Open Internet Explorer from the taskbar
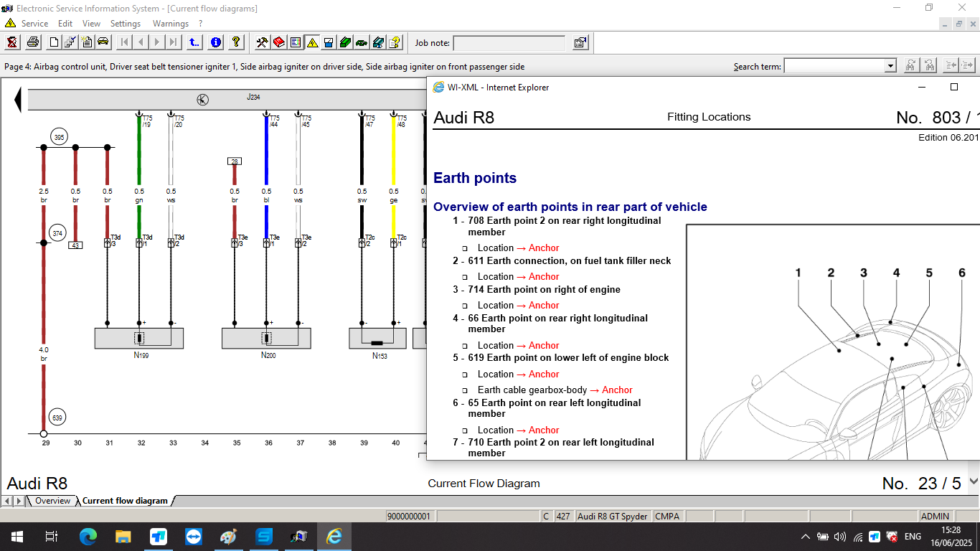This screenshot has width=980, height=551. pos(333,536)
